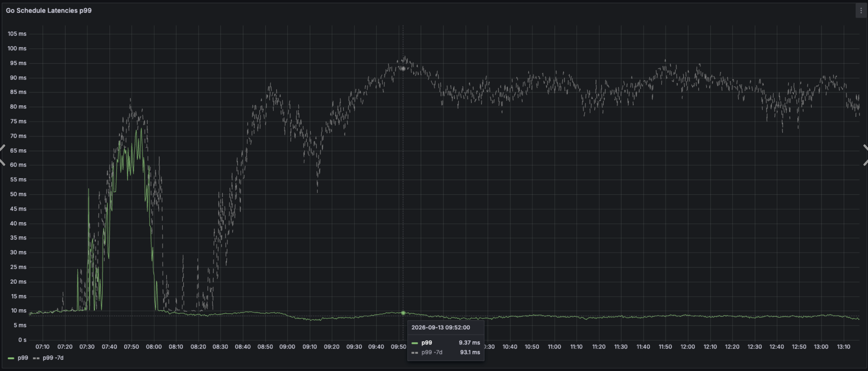
Task: Click tooltip timestamp 2026-09-13 09:52:00
Action: (x=440, y=327)
